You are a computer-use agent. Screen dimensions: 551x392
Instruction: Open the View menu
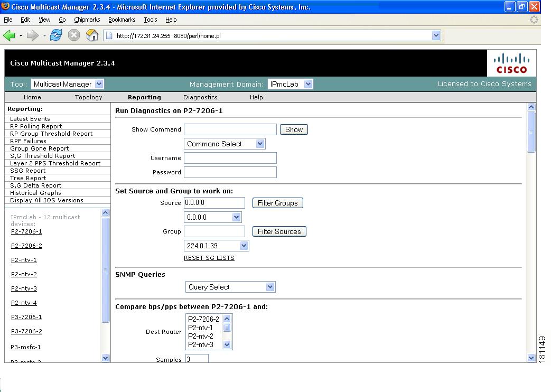click(x=44, y=20)
